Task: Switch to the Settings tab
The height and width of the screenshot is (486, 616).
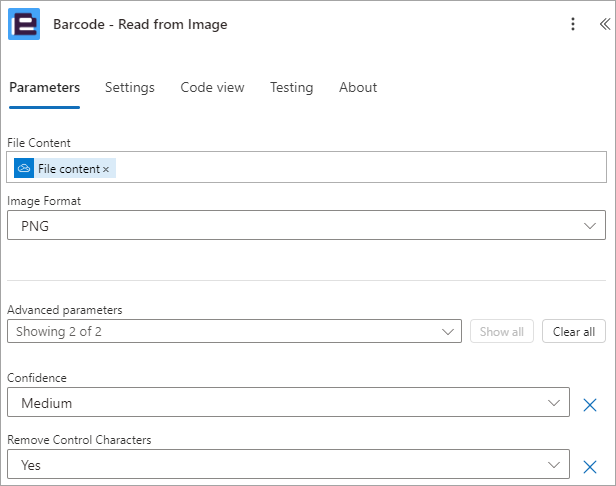Action: click(130, 87)
